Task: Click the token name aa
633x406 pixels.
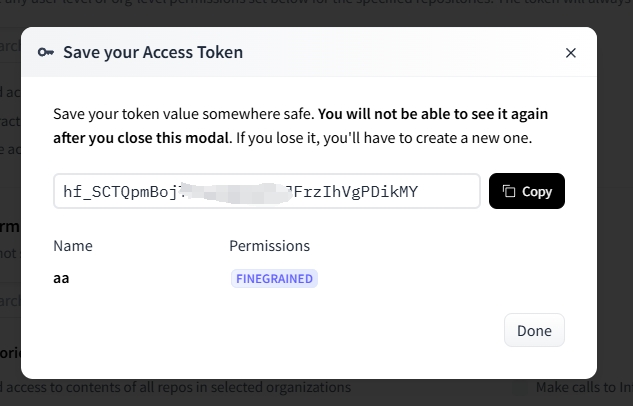Action: point(61,278)
